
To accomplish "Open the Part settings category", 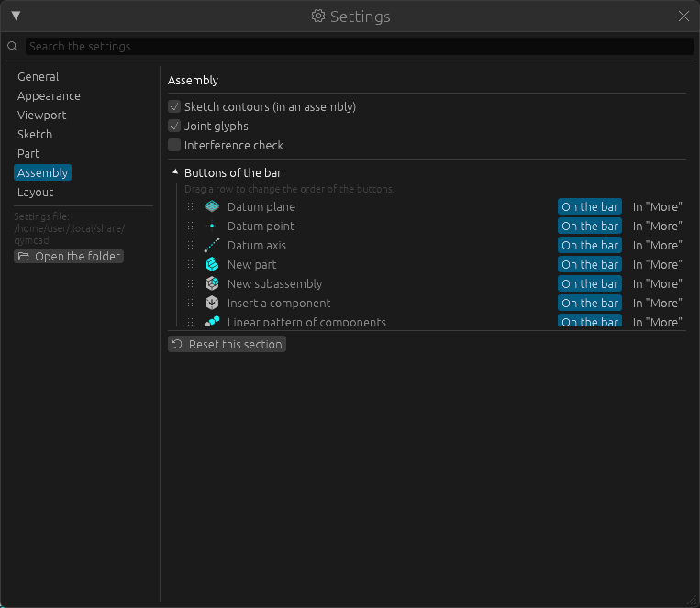I will coord(28,153).
